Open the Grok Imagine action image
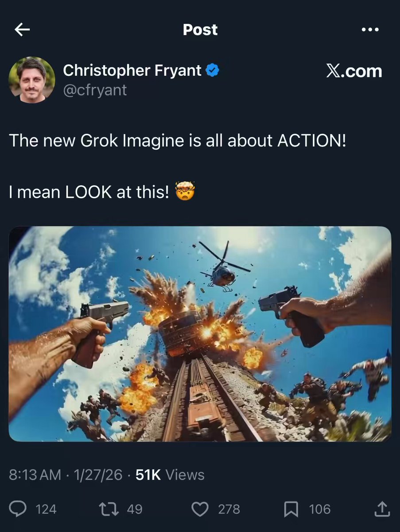The width and height of the screenshot is (400, 532). [x=200, y=334]
